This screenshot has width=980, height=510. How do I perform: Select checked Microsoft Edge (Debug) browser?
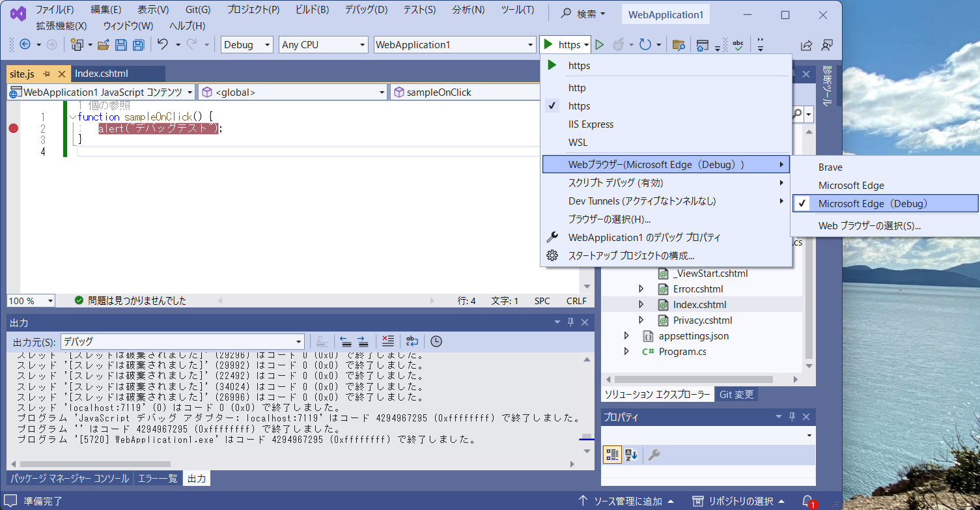click(x=885, y=203)
